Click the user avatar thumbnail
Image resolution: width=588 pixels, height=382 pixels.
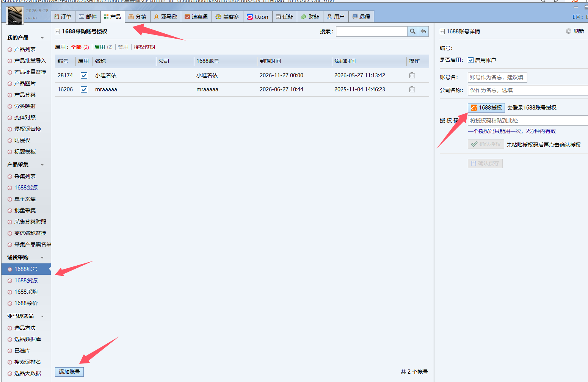tap(15, 16)
